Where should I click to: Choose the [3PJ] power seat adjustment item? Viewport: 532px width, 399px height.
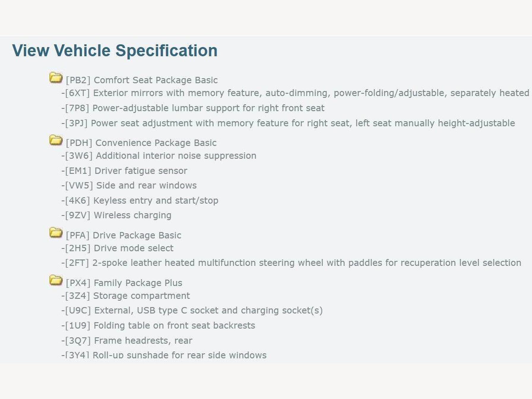288,123
